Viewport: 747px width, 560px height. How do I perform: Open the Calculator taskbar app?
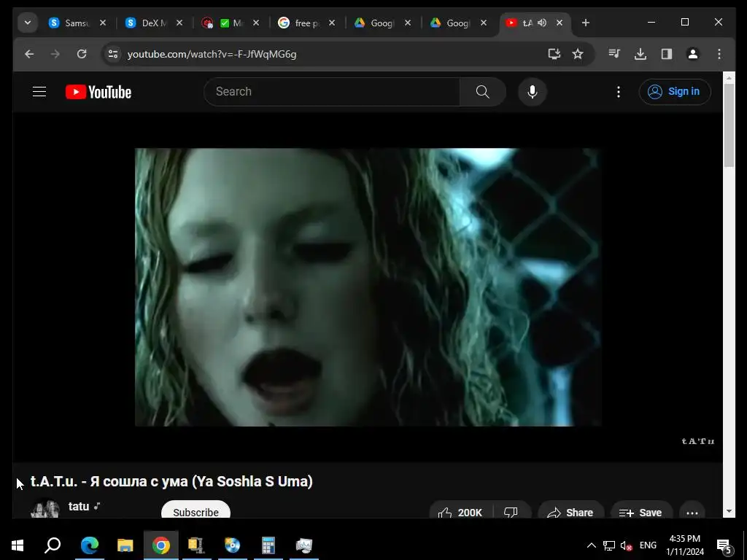(268, 545)
